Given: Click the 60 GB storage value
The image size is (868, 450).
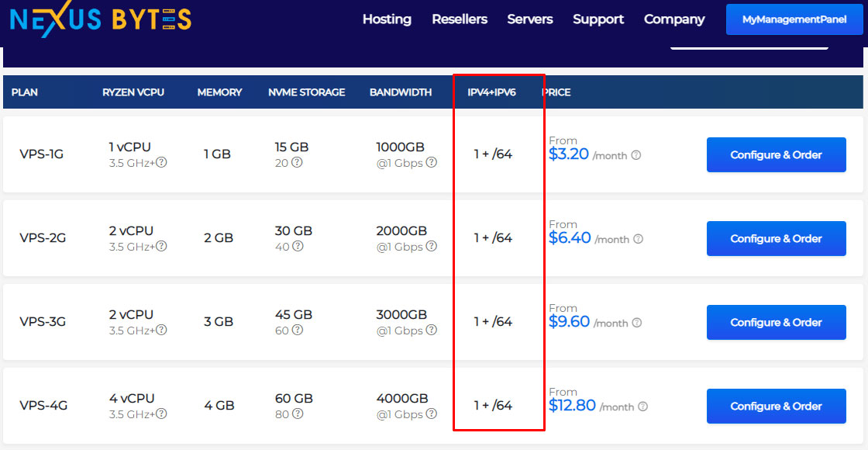Looking at the screenshot, I should click(294, 399).
